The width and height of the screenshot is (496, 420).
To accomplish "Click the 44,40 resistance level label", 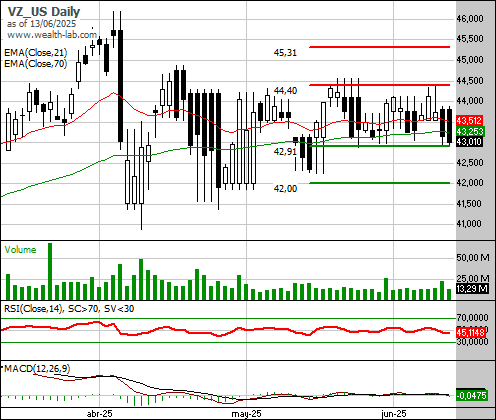I will pos(285,90).
